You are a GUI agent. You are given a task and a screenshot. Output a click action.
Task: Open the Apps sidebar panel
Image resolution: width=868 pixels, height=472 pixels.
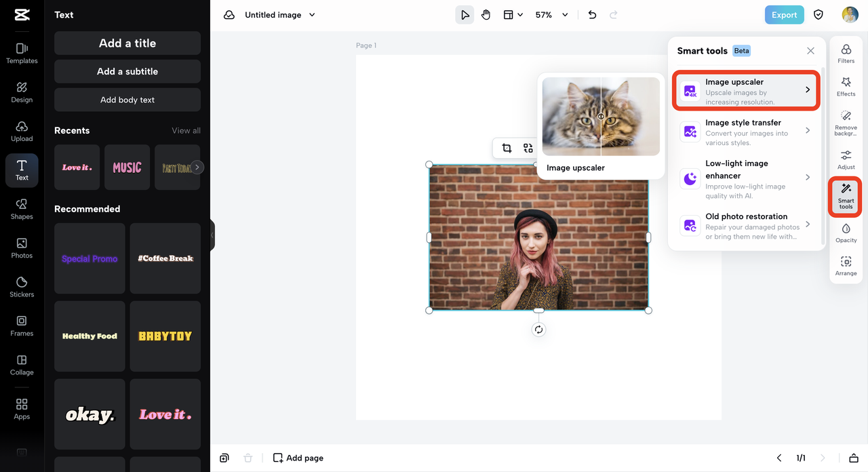22,410
